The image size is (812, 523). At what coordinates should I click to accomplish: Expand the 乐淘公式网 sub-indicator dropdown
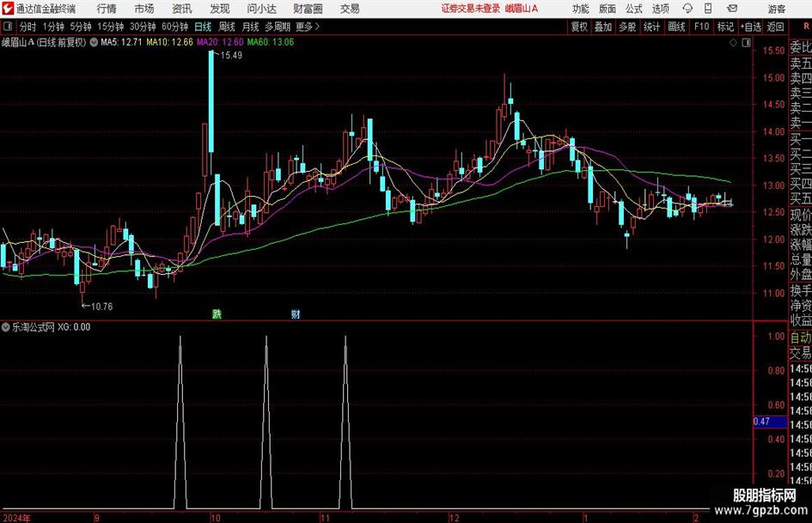[x=6, y=326]
